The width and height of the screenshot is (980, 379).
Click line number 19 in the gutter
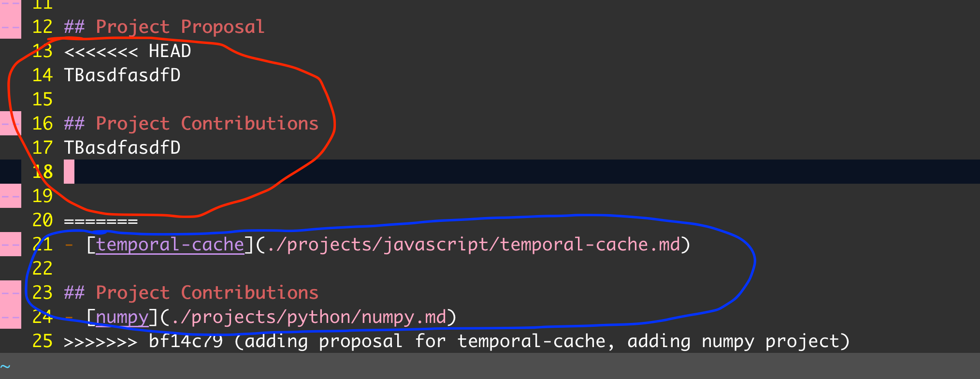coord(43,196)
